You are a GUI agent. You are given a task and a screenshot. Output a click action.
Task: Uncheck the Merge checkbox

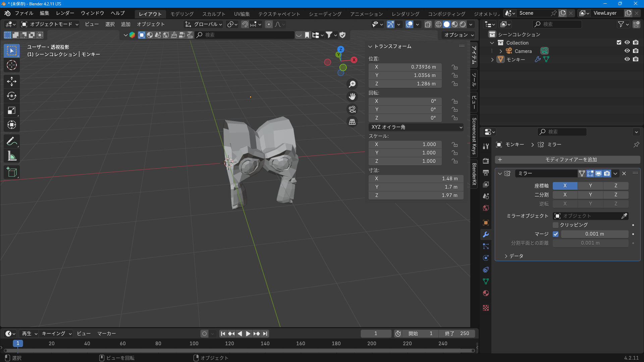tap(555, 234)
